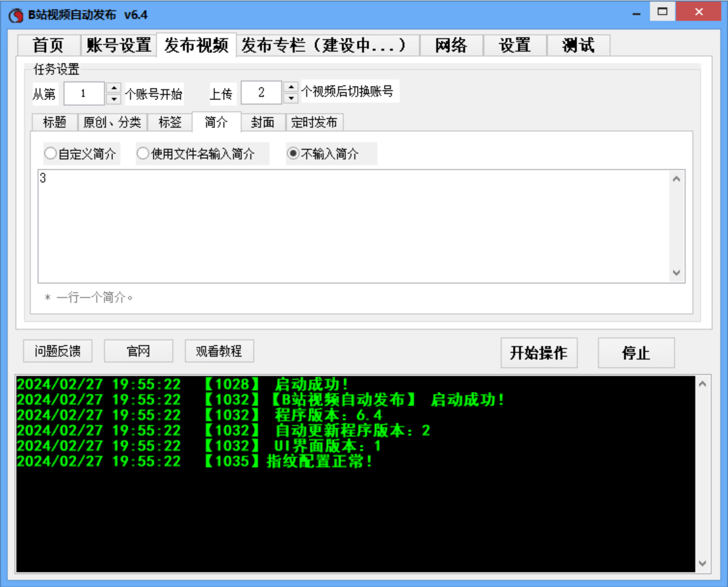Viewport: 728px width, 587px height.
Task: Switch to the 账号设置 tab
Action: [x=118, y=45]
